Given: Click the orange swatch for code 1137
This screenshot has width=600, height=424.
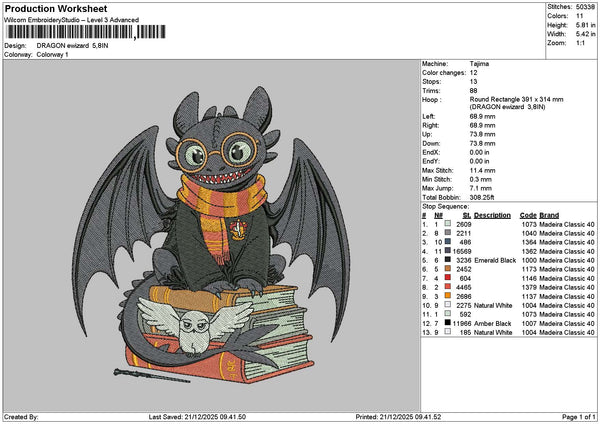Looking at the screenshot, I should coord(448,296).
